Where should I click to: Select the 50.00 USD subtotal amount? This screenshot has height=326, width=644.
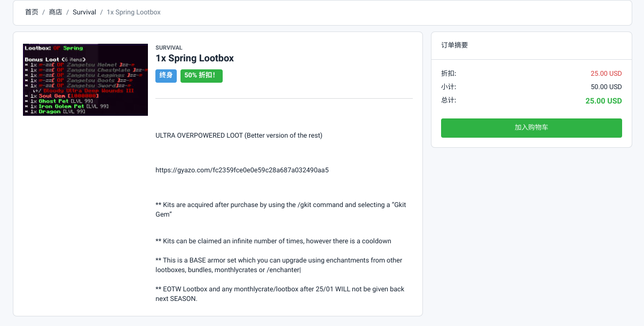[x=606, y=87]
